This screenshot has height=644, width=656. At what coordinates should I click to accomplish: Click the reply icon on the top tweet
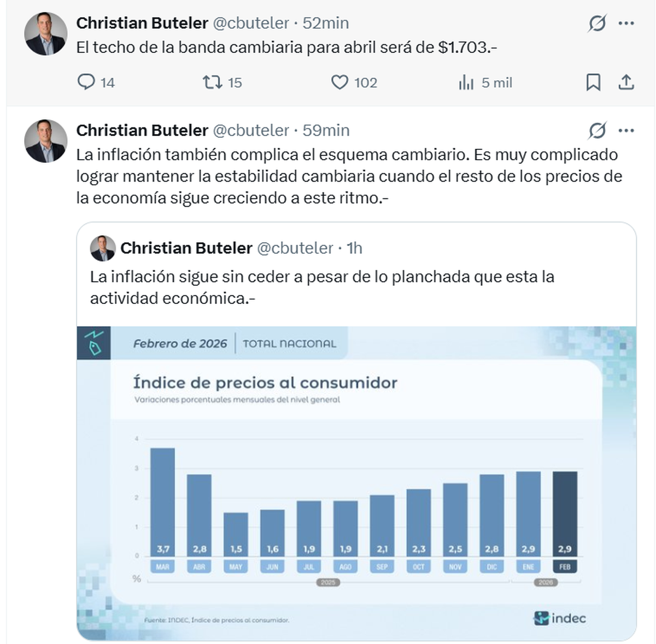tap(86, 82)
